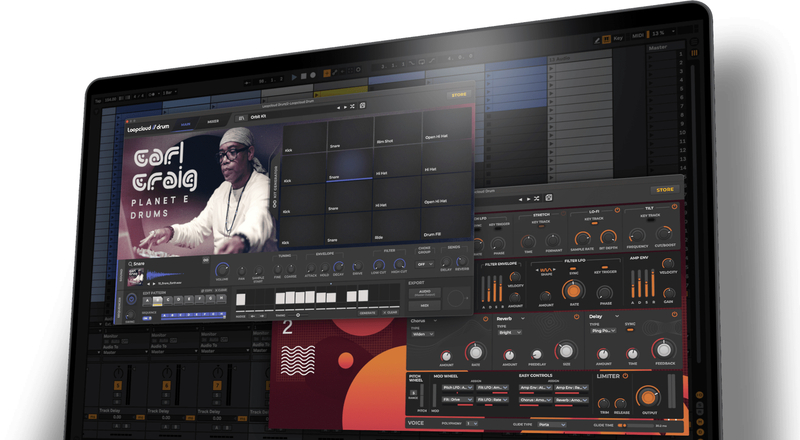
Task: Toggle Lo-Fi Key Track switch
Action: (594, 223)
